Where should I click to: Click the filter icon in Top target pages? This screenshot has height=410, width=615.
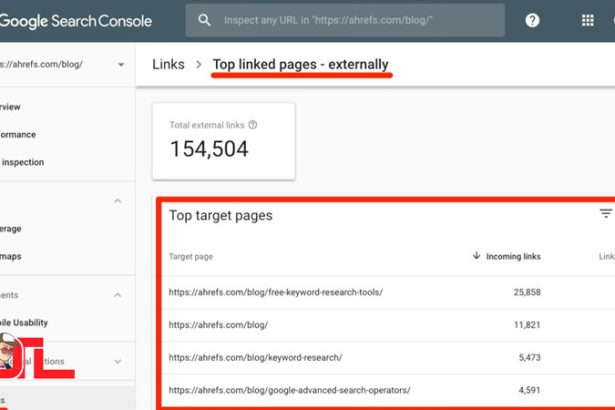605,214
